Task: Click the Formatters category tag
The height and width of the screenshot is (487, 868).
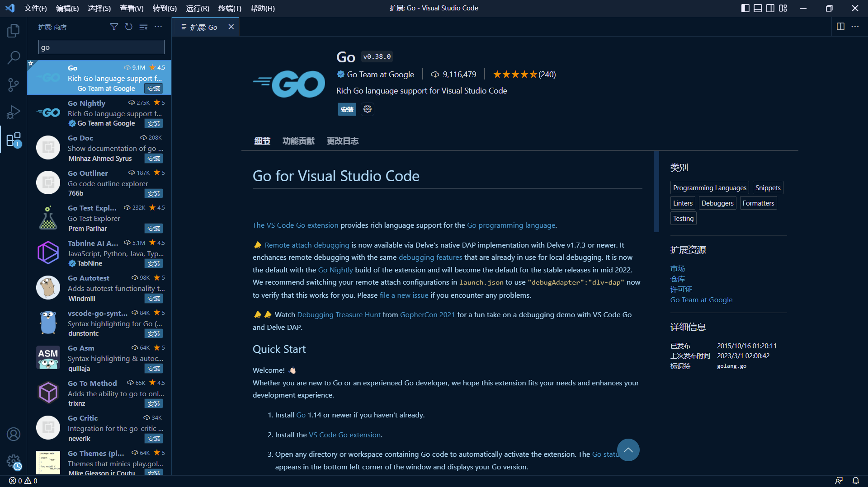Action: click(758, 203)
